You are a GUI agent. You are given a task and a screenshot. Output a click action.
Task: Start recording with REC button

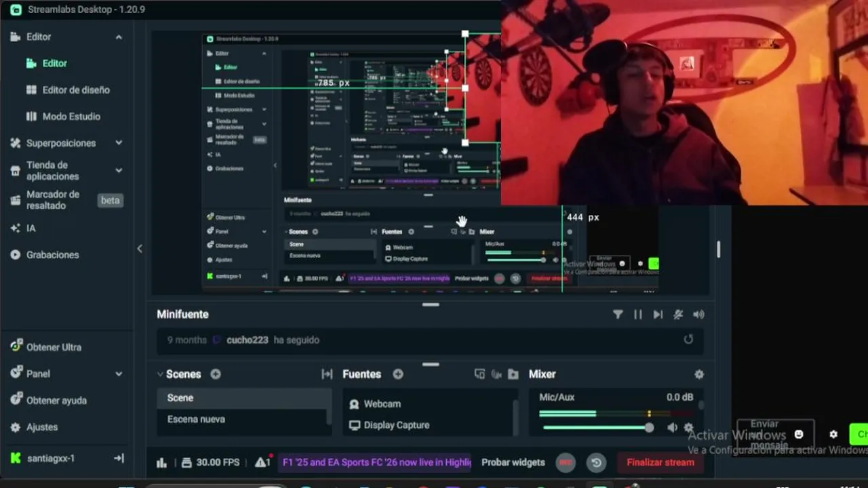coord(566,463)
